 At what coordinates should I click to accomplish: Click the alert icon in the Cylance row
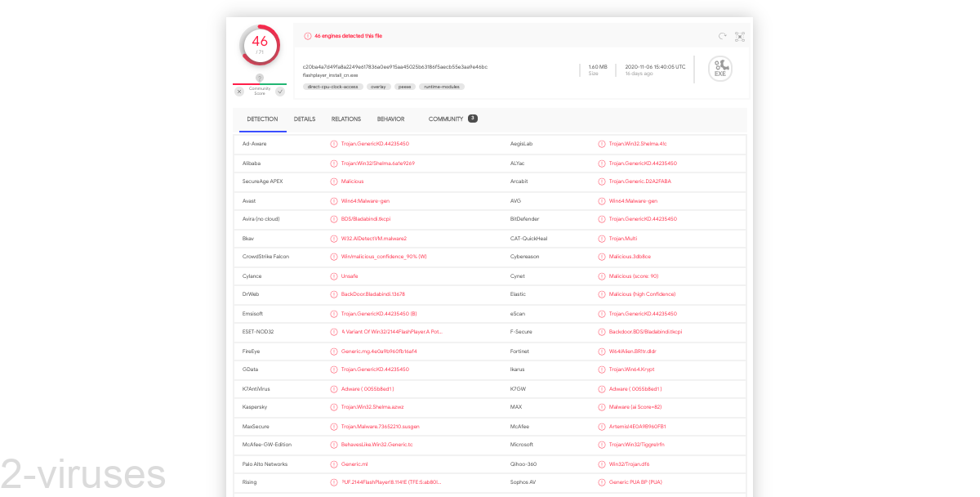(334, 276)
